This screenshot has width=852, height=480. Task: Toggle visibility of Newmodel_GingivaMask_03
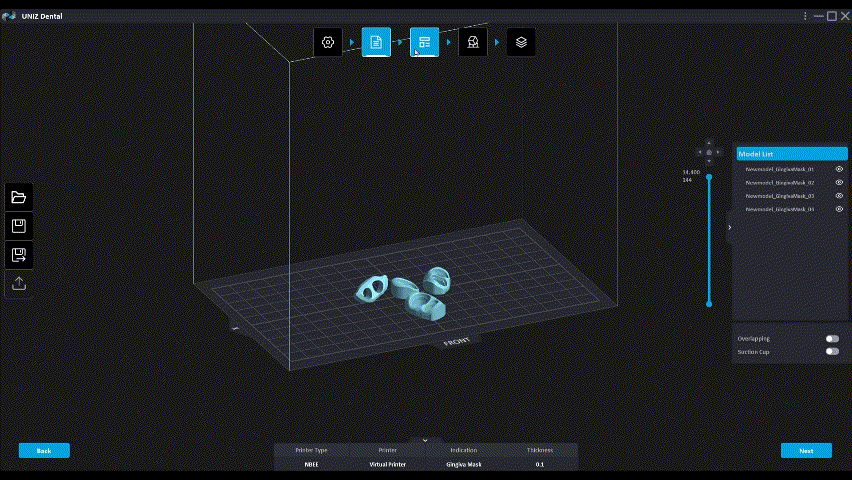click(839, 196)
